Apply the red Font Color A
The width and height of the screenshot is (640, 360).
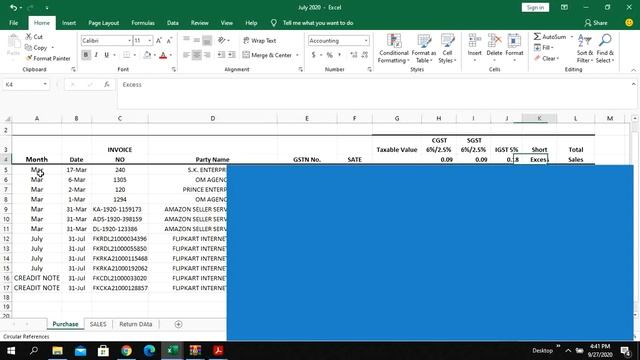pos(163,55)
